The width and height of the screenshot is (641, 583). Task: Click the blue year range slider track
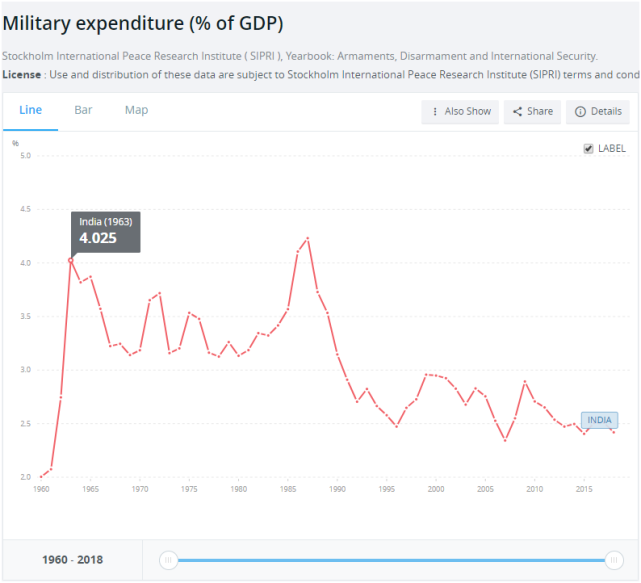click(391, 560)
